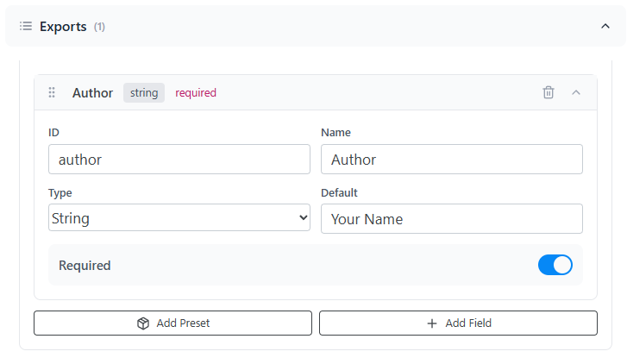Viewport: 627px width, 364px height.
Task: Click the Exports list icon
Action: pos(26,27)
